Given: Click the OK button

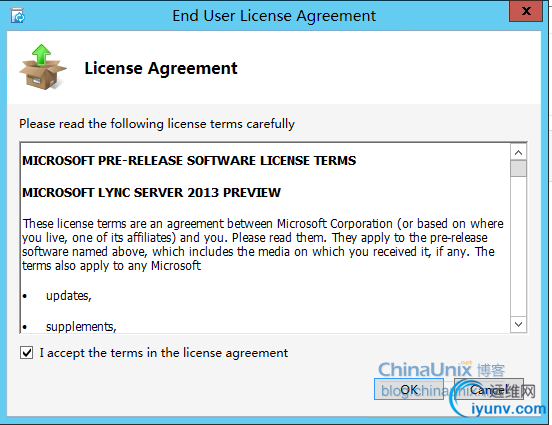Looking at the screenshot, I should tap(409, 389).
